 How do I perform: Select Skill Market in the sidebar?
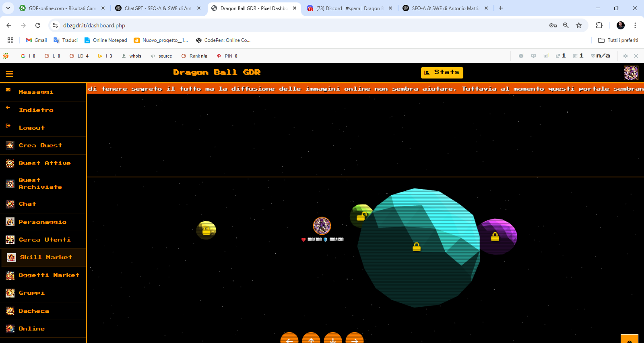pos(43,257)
